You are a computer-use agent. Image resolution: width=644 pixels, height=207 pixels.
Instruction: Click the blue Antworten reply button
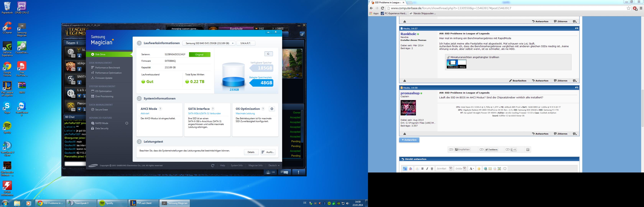coord(409,140)
